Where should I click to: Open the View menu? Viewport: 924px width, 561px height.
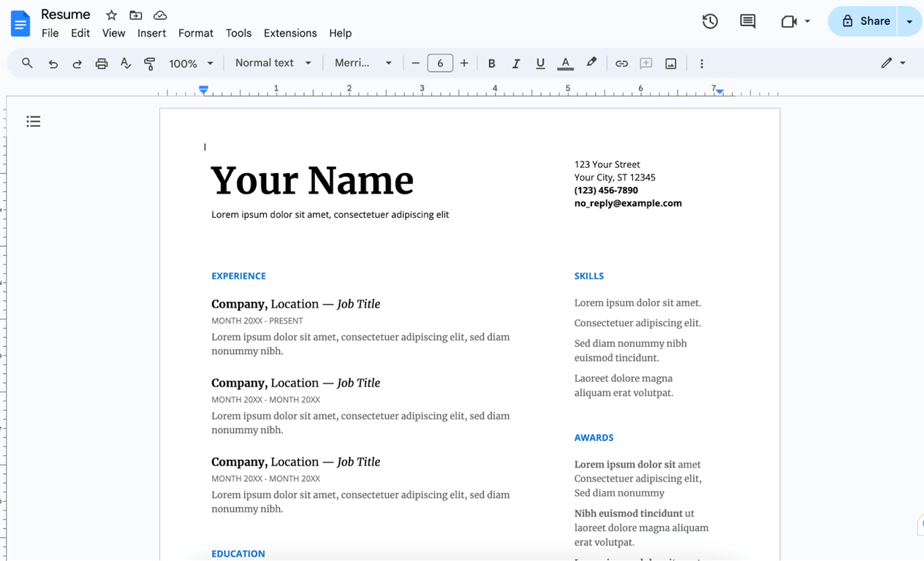(x=113, y=33)
